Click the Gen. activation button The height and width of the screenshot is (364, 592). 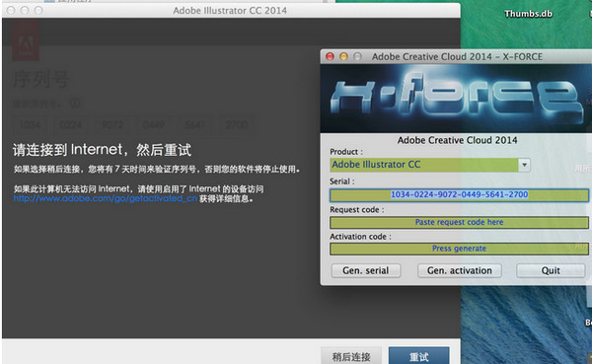[460, 270]
